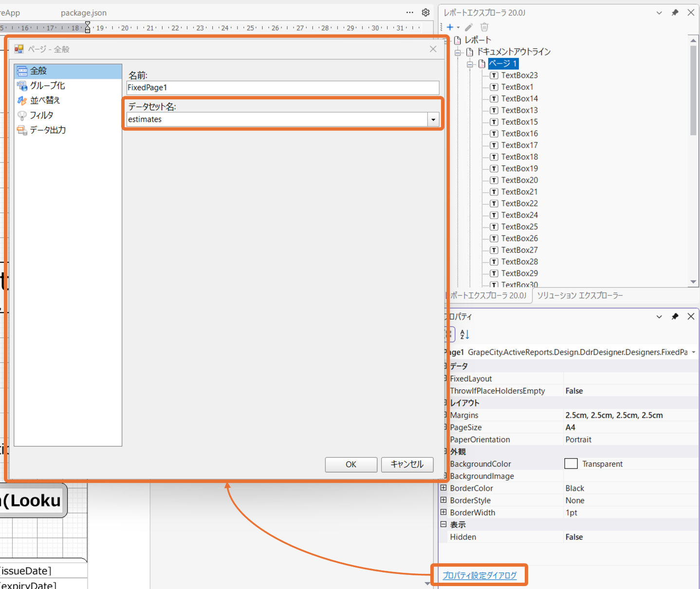The height and width of the screenshot is (589, 700).
Task: Click キャンセル in the page dialog
Action: [x=407, y=464]
